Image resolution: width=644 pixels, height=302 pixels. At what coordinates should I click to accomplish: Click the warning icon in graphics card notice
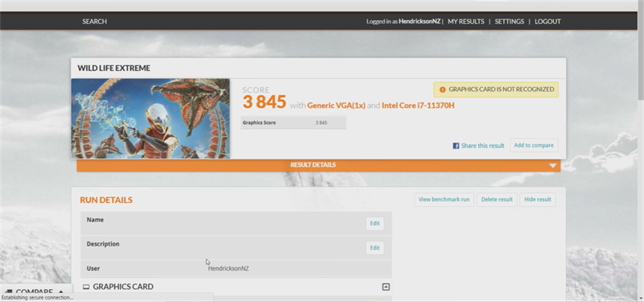pyautogui.click(x=442, y=89)
